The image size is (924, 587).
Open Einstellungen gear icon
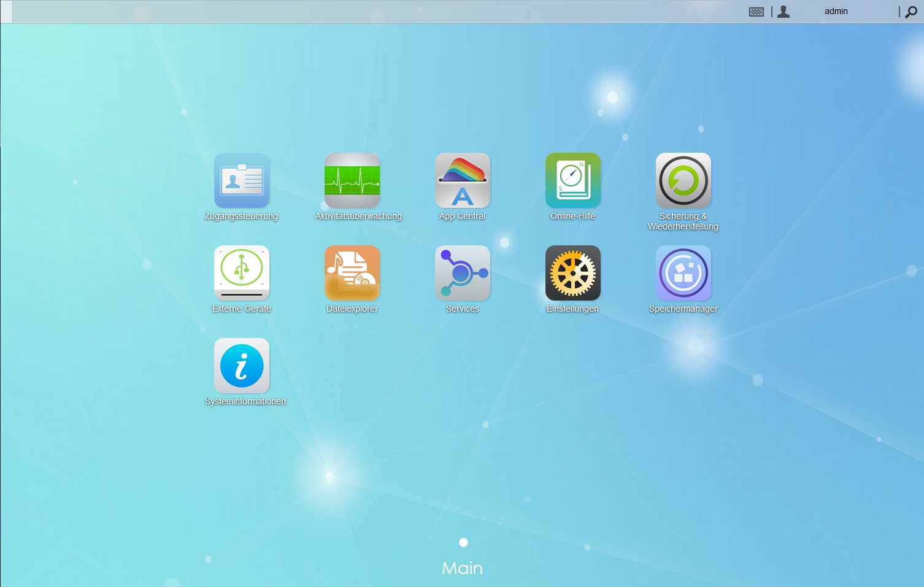tap(573, 273)
